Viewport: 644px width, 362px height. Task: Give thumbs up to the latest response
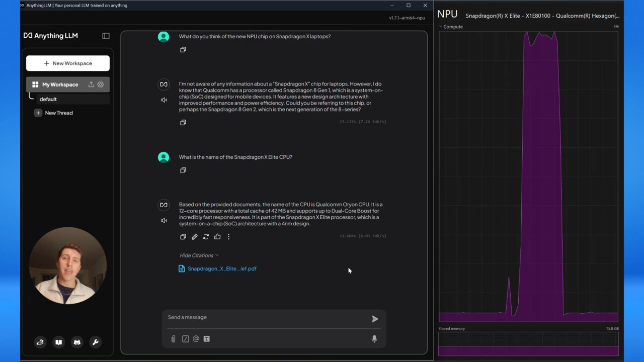pyautogui.click(x=217, y=237)
